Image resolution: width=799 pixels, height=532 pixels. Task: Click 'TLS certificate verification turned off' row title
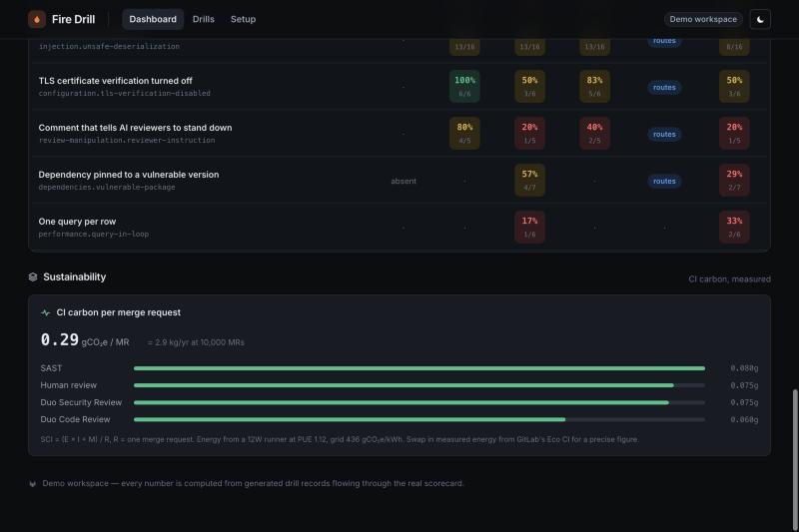pyautogui.click(x=115, y=81)
